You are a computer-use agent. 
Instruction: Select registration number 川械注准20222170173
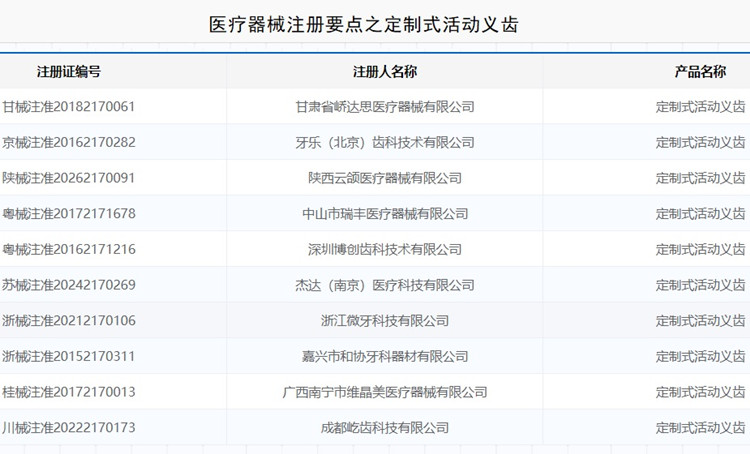[x=68, y=428]
